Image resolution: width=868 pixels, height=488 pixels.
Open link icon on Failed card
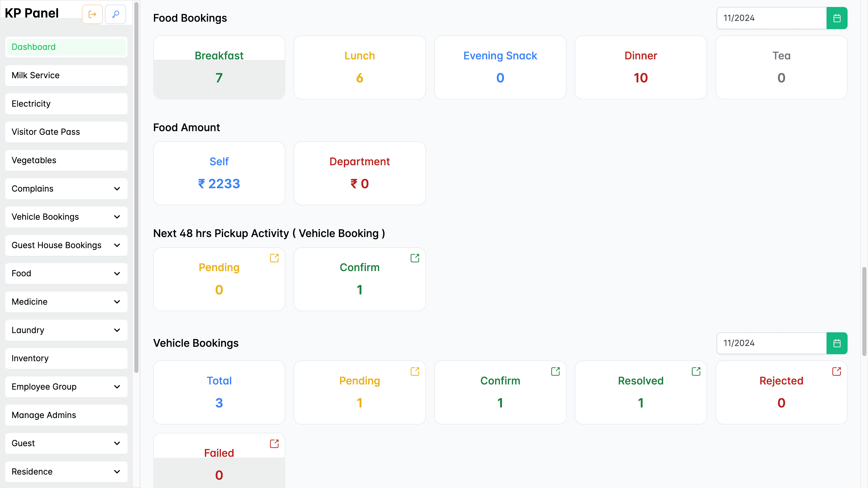pyautogui.click(x=274, y=444)
